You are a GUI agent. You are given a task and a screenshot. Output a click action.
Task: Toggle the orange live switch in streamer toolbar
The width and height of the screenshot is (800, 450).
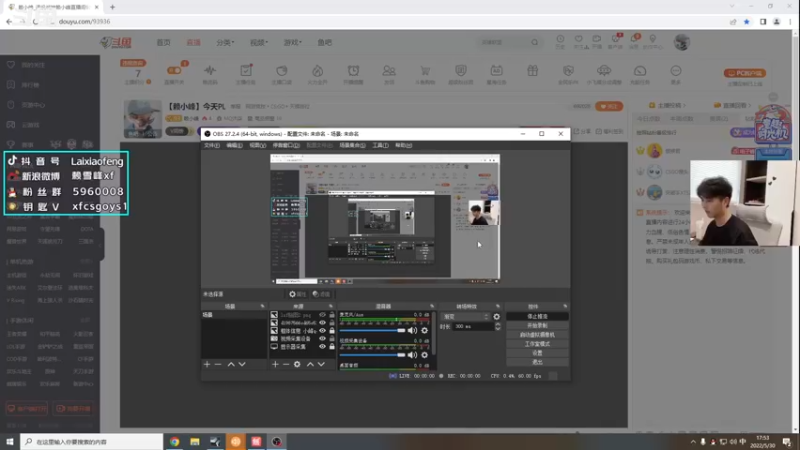174,70
